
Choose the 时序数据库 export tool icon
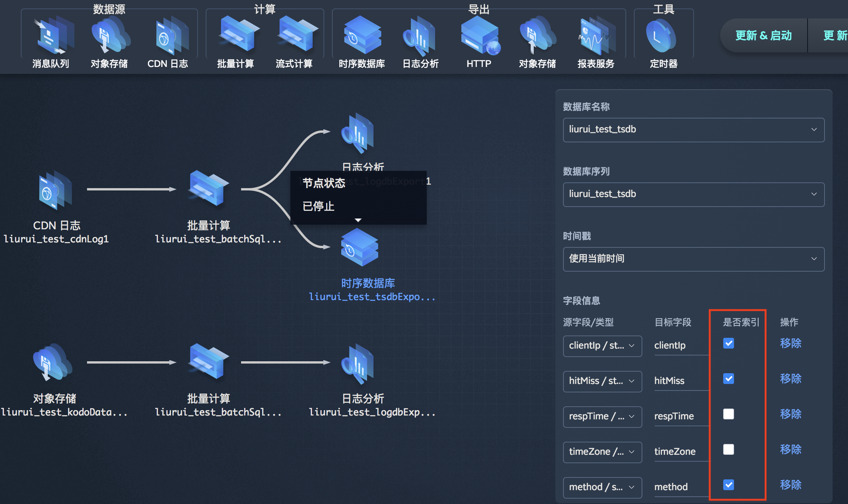[362, 35]
